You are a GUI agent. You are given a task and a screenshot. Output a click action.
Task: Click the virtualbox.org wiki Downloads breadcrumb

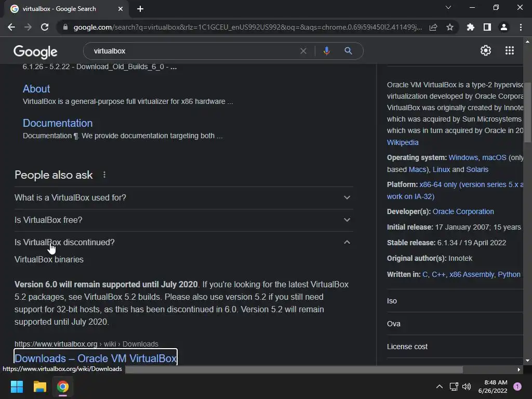point(86,344)
